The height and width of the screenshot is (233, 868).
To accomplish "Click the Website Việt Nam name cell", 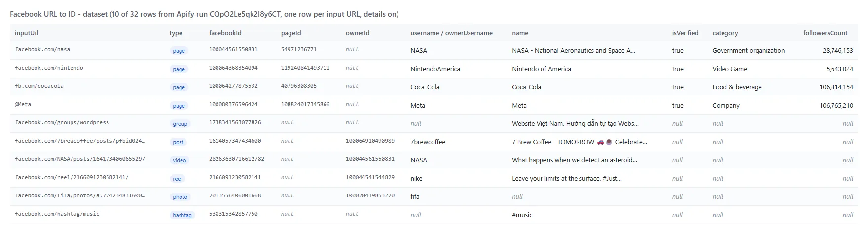I will [575, 124].
